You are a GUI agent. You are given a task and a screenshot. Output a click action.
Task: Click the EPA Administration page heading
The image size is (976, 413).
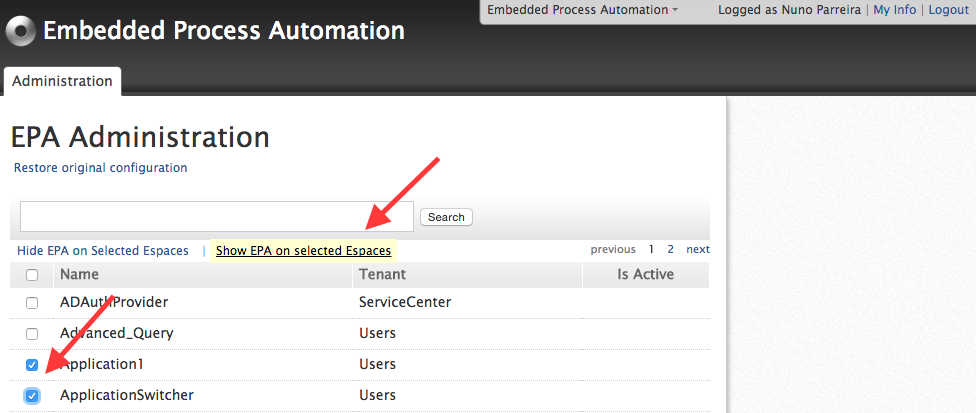[140, 137]
